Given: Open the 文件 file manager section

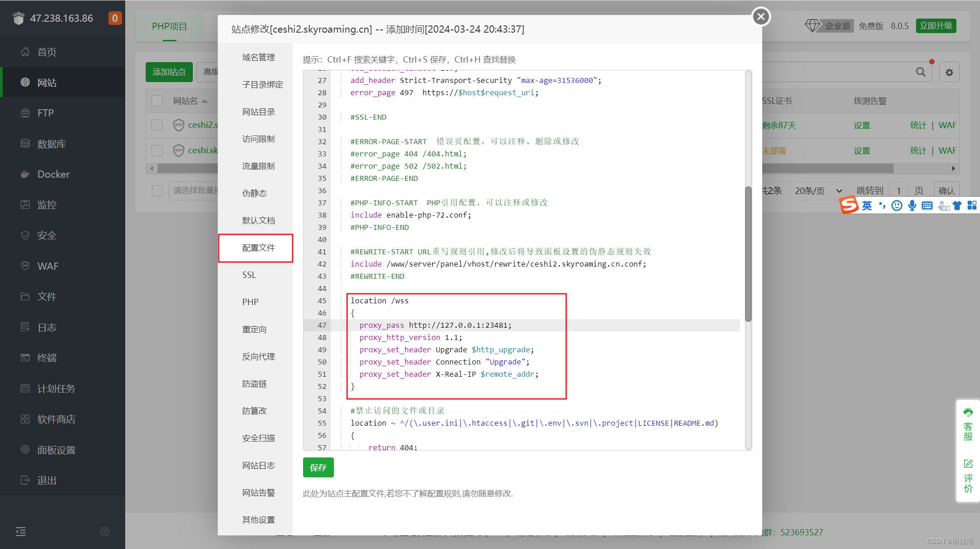Looking at the screenshot, I should click(x=47, y=296).
